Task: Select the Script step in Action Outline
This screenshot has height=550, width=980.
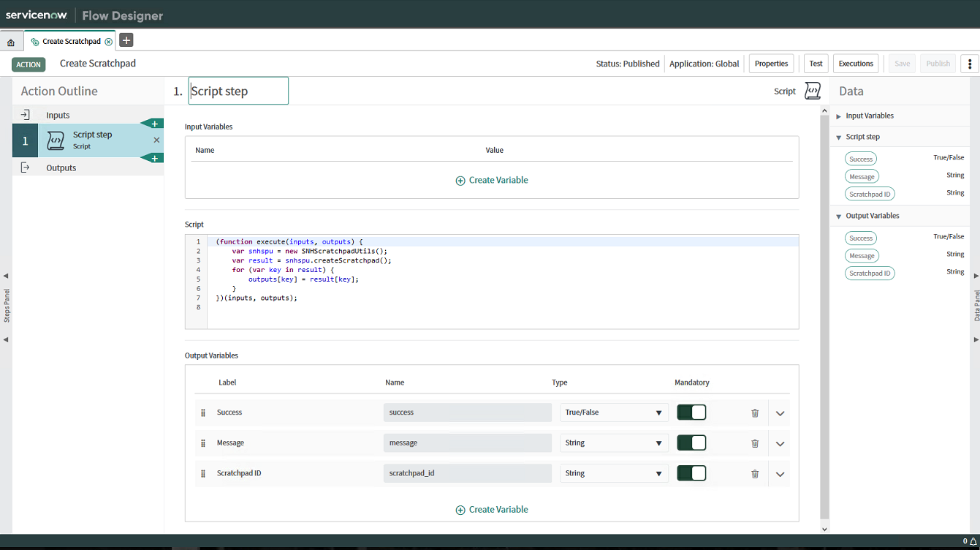Action: 92,139
